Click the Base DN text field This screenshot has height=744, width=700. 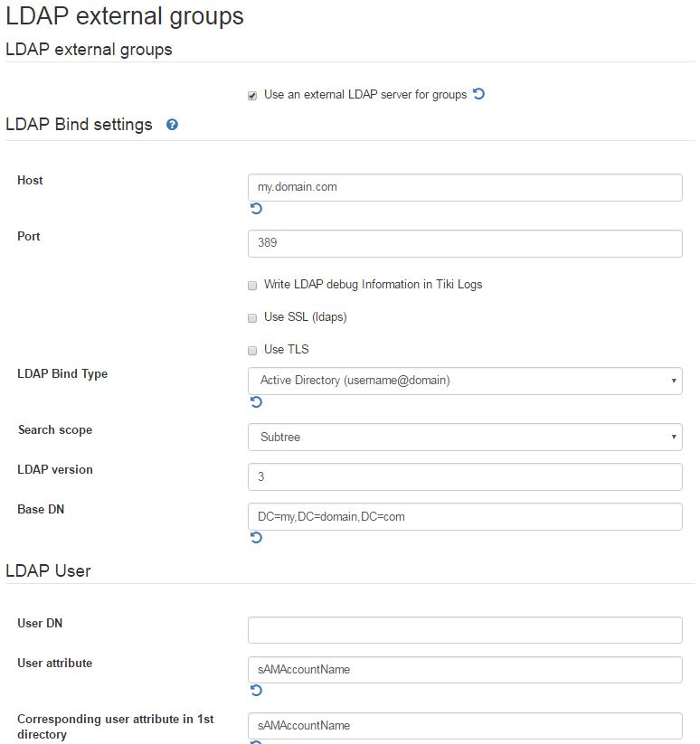[465, 517]
